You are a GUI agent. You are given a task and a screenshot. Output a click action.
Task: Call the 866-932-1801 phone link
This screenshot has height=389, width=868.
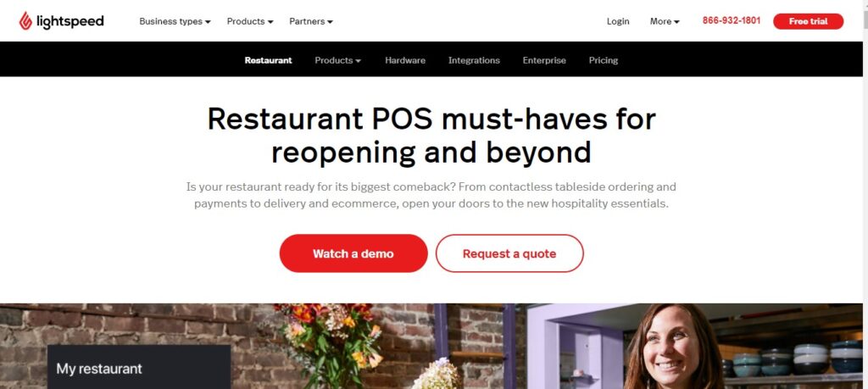tap(732, 20)
